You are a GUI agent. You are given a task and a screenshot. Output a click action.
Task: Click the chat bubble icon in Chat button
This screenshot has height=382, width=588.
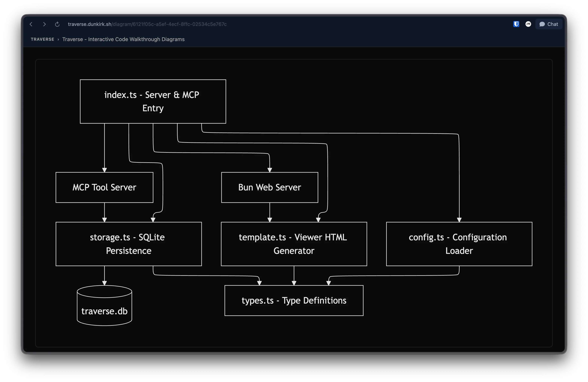coord(542,24)
